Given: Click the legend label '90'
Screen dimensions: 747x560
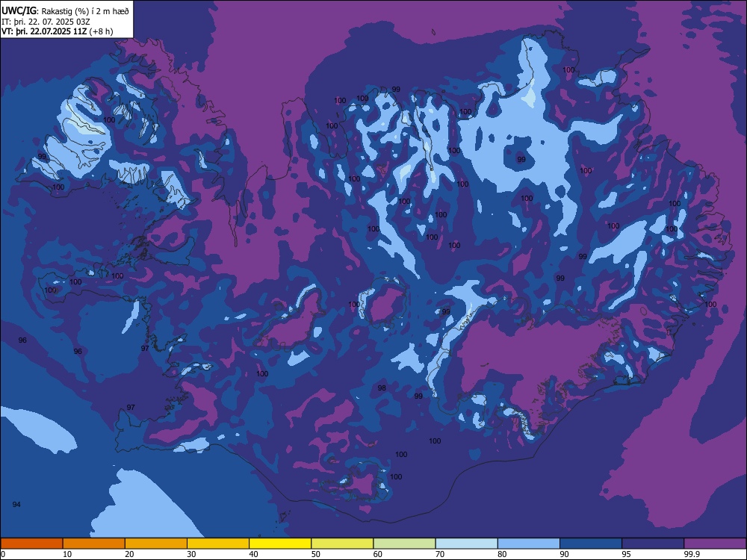Looking at the screenshot, I should (x=564, y=554).
